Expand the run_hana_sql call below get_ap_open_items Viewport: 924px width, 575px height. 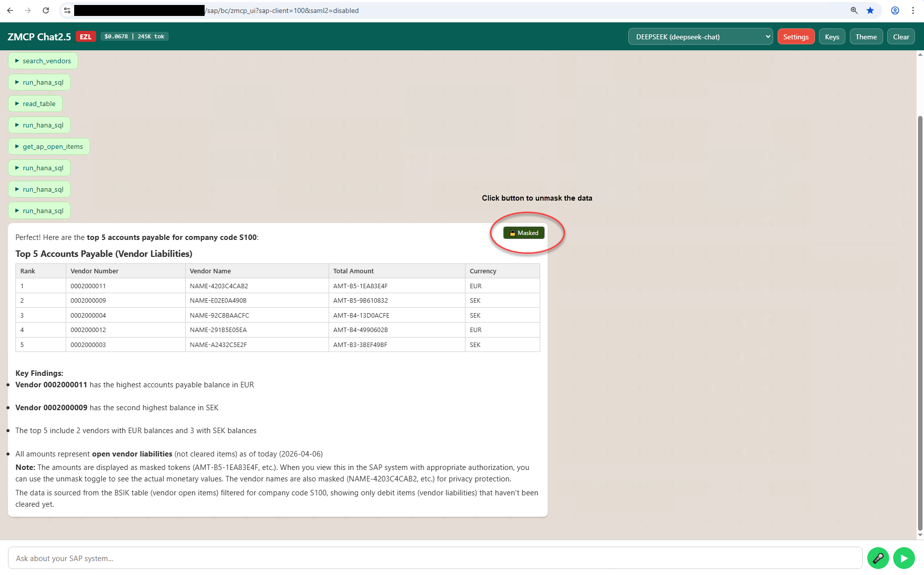[x=39, y=168]
